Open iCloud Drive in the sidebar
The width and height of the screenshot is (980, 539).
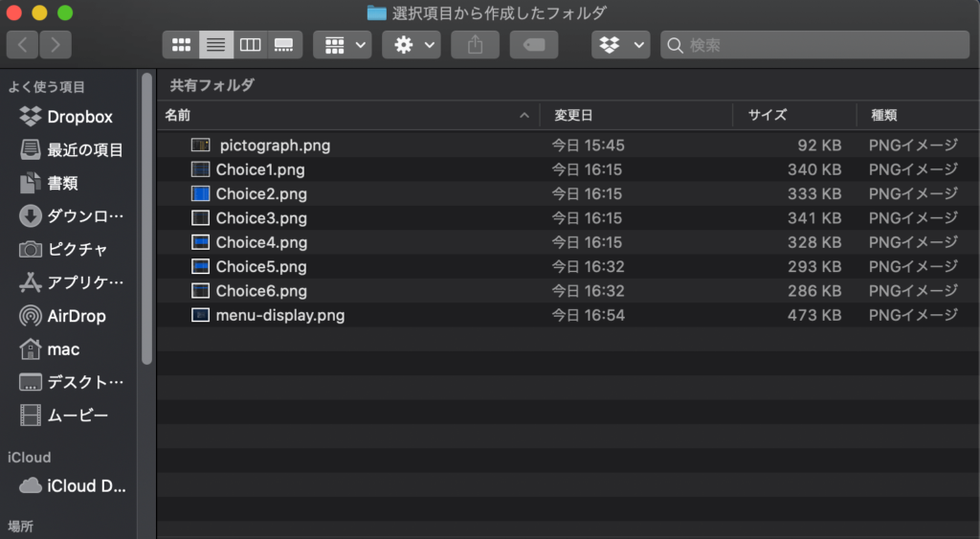(x=70, y=485)
